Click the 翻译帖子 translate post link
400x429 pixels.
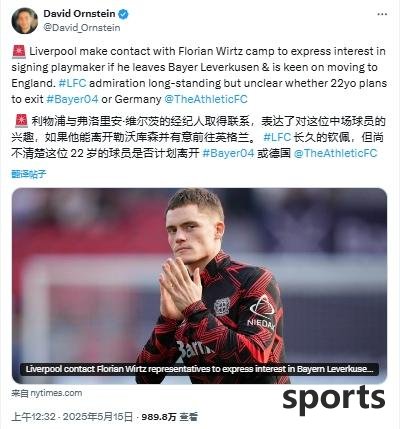(x=29, y=174)
